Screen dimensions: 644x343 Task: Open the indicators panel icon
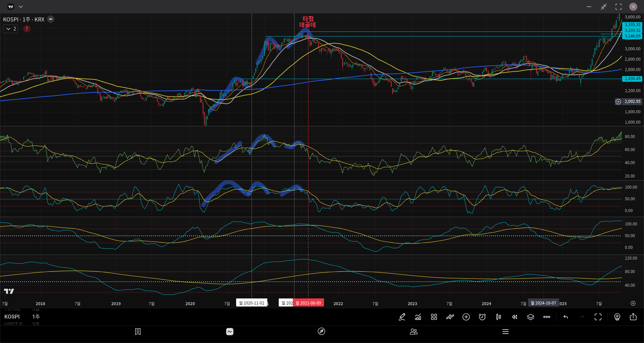pyautogui.click(x=418, y=317)
